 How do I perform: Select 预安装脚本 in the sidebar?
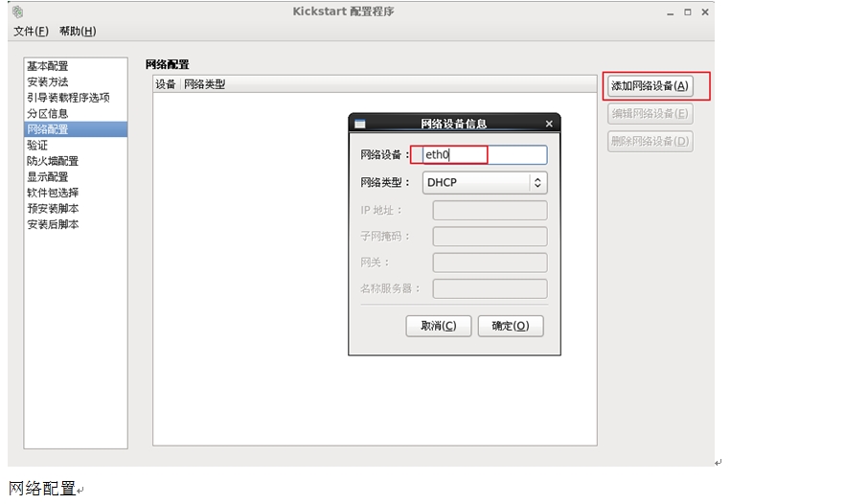pyautogui.click(x=76, y=209)
